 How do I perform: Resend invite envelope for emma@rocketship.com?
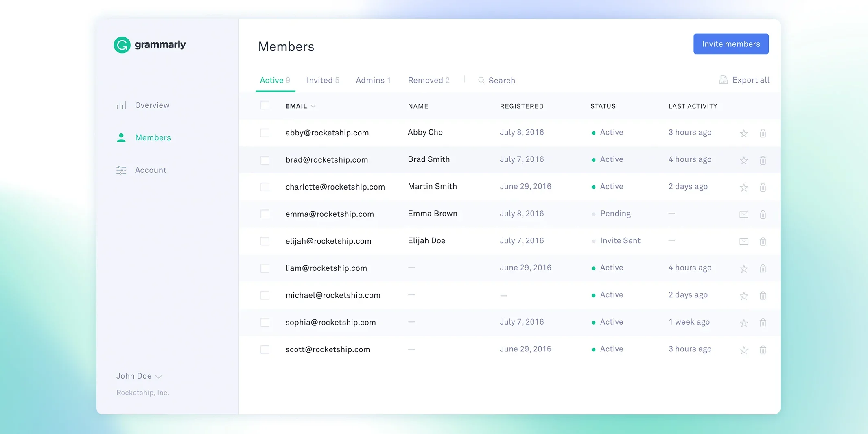pyautogui.click(x=744, y=214)
